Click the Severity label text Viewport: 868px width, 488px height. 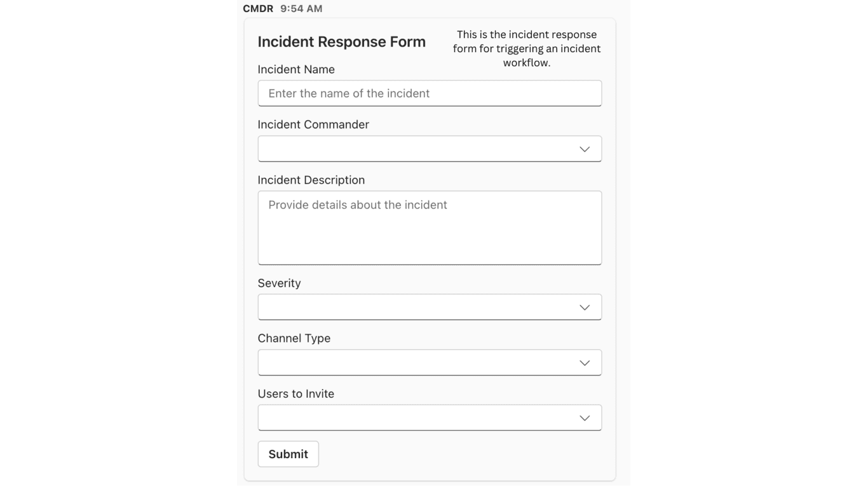point(279,283)
